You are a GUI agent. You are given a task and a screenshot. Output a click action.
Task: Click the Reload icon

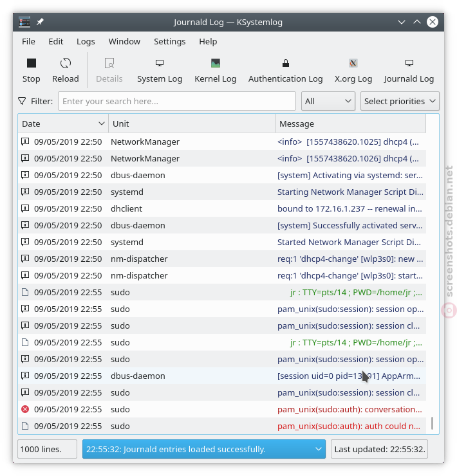pos(65,63)
